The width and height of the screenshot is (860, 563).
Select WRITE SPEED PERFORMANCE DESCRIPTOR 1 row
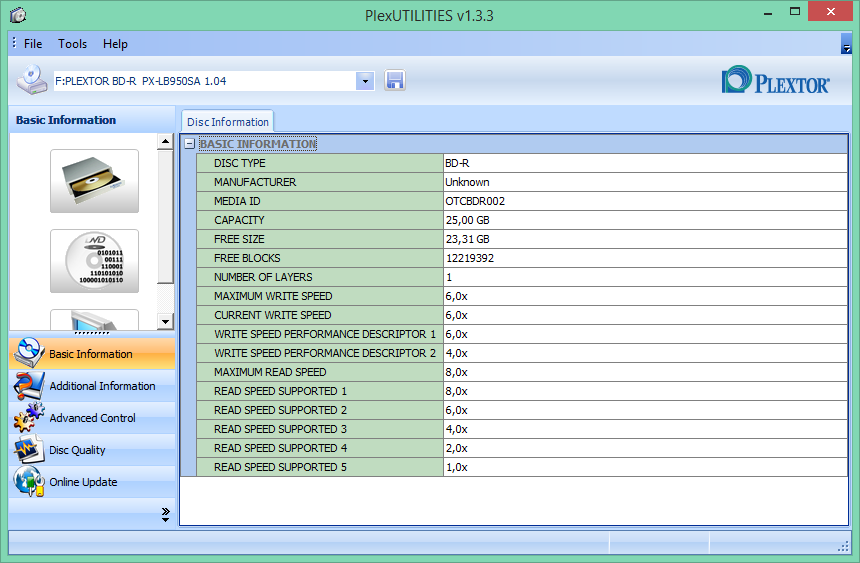(x=522, y=334)
